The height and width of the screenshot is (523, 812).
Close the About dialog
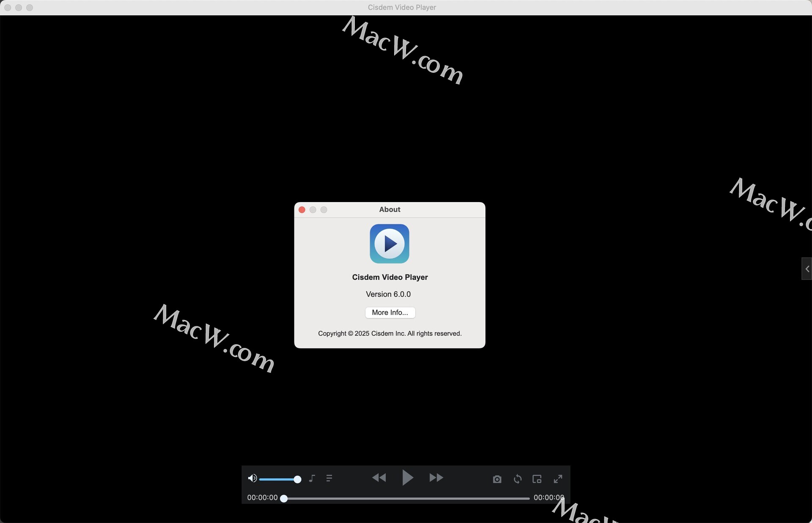[302, 210]
